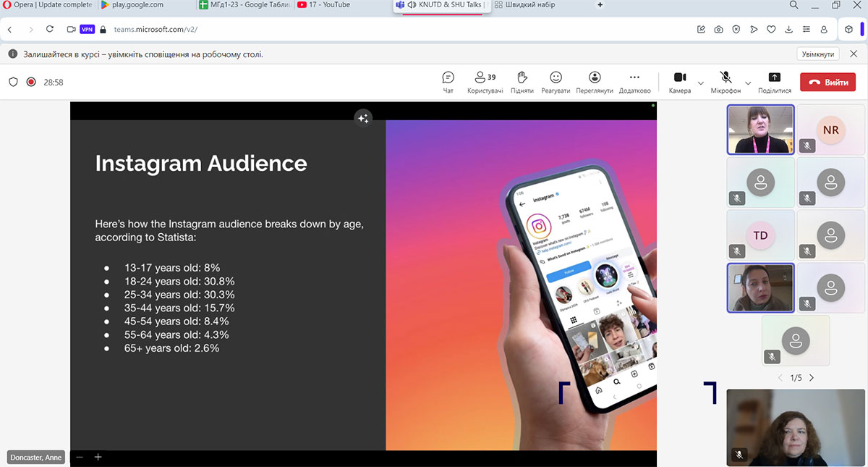This screenshot has height=467, width=868.
Task: Toggle the Opera VPN badge
Action: [x=88, y=30]
